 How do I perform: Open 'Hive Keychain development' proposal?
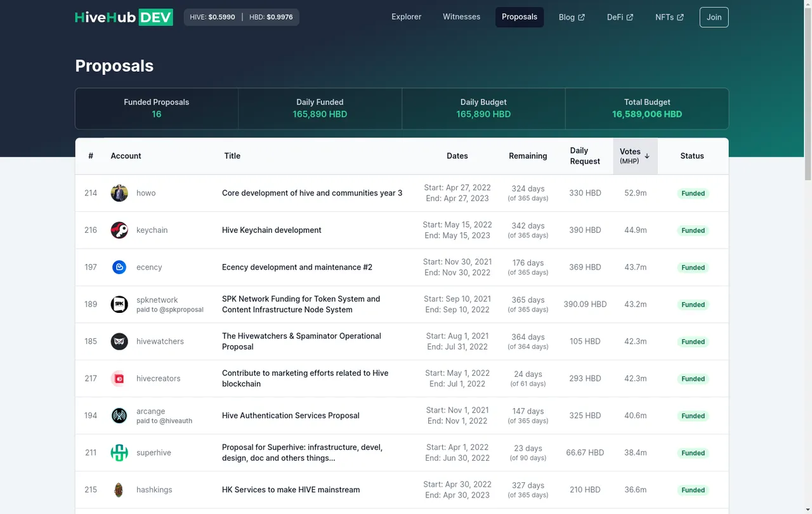(x=272, y=230)
